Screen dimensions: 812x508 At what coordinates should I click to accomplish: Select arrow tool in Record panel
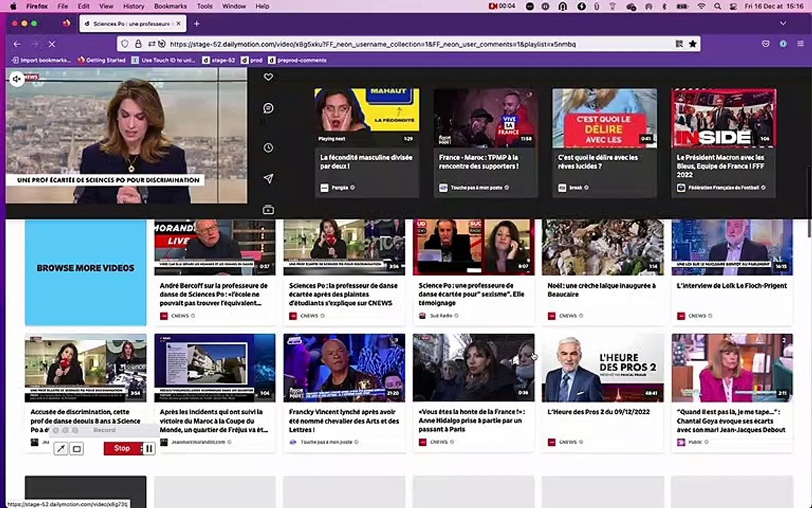click(x=61, y=449)
